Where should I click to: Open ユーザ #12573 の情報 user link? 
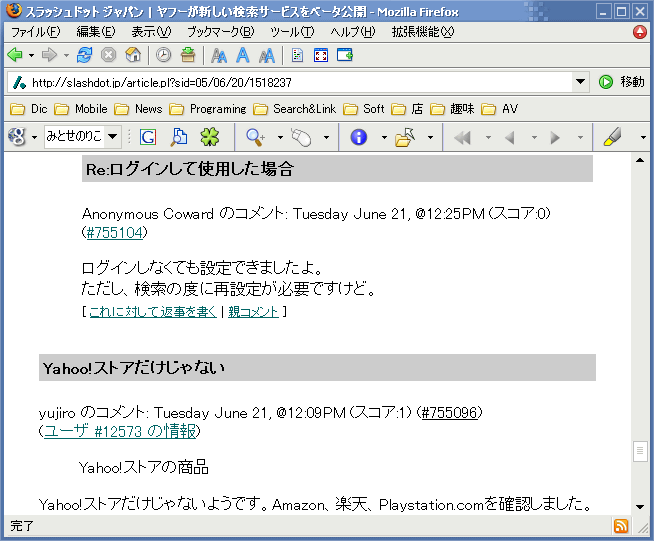coord(120,431)
